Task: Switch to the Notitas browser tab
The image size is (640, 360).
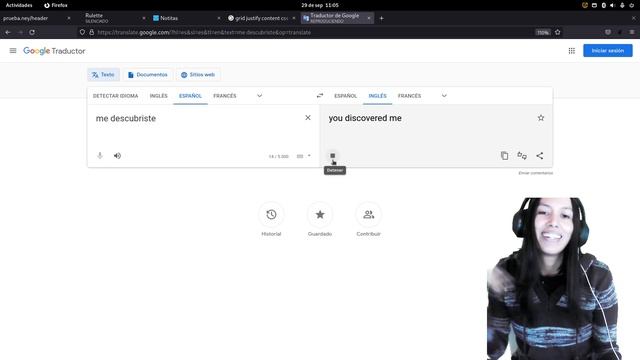Action: click(x=187, y=18)
